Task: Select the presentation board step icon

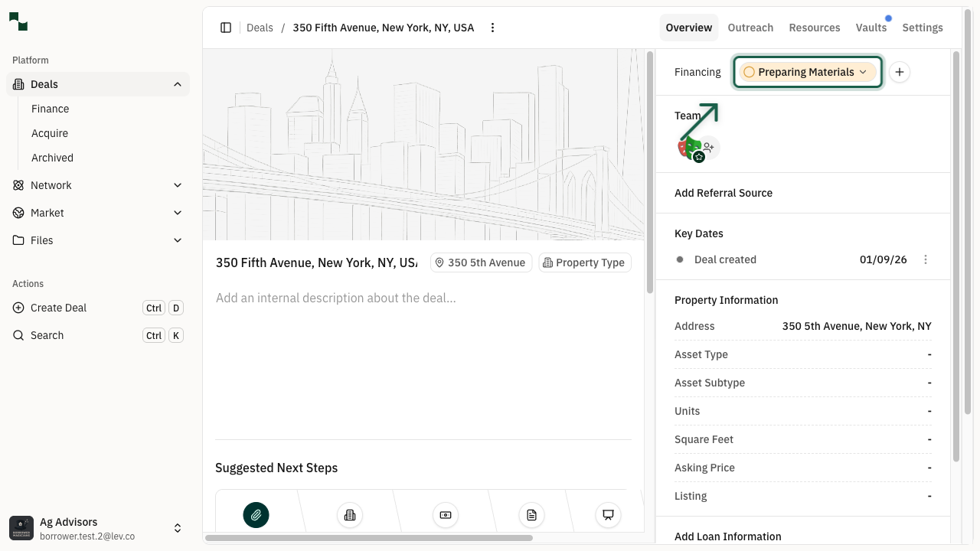Action: [x=608, y=515]
